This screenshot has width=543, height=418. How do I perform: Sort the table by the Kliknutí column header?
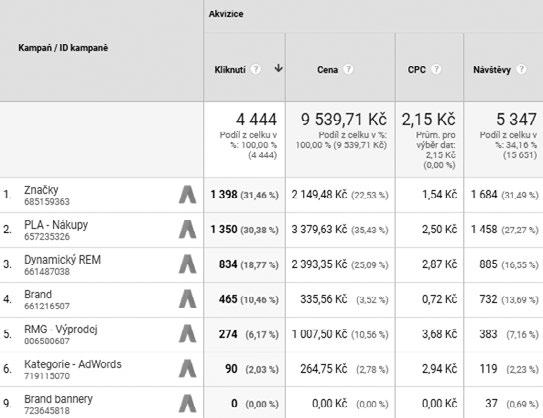[x=230, y=70]
